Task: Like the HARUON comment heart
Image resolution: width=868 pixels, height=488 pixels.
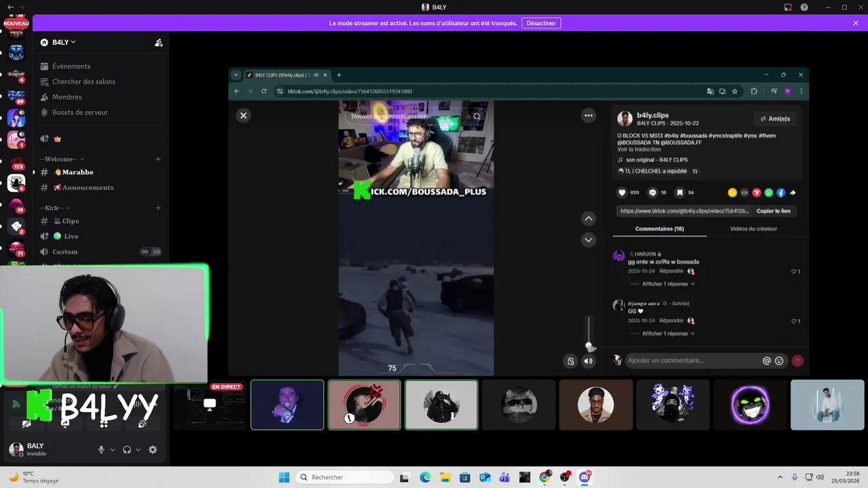Action: 794,272
